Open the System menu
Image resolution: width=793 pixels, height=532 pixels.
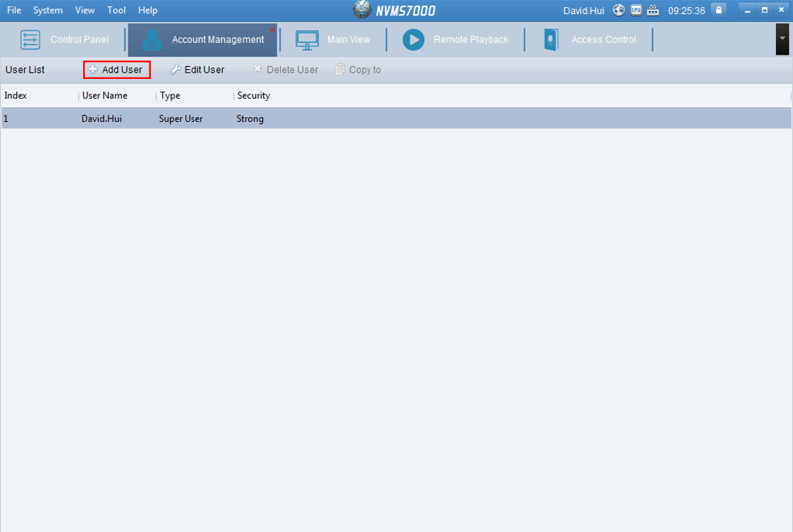coord(47,10)
